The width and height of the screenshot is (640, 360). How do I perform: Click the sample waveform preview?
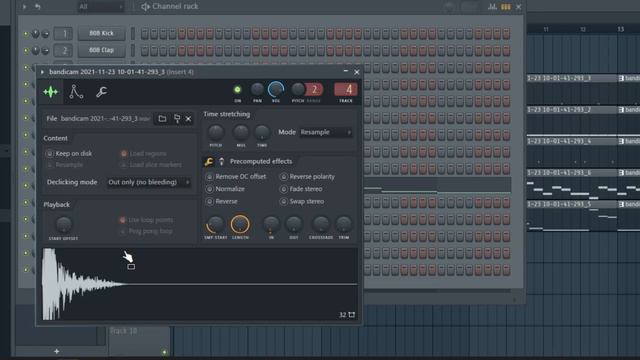200,284
